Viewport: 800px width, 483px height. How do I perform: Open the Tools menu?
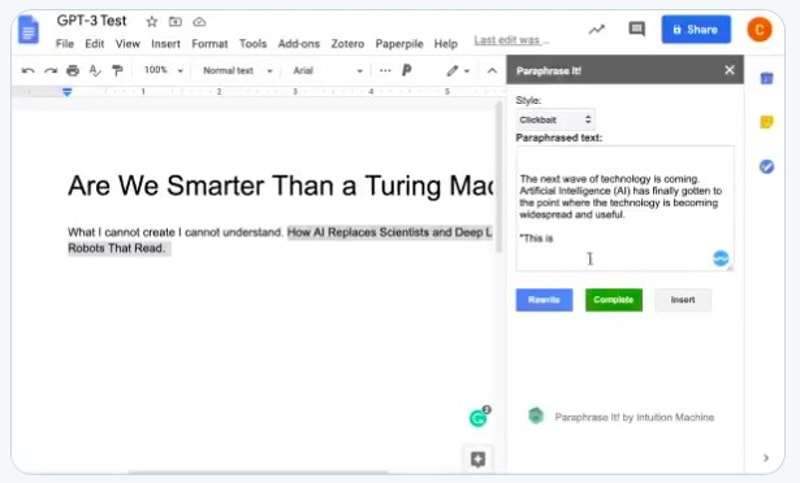tap(253, 44)
